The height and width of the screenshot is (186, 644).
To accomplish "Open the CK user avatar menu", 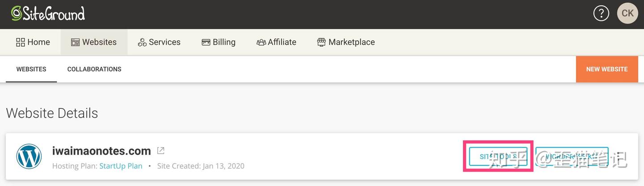I will (x=627, y=13).
